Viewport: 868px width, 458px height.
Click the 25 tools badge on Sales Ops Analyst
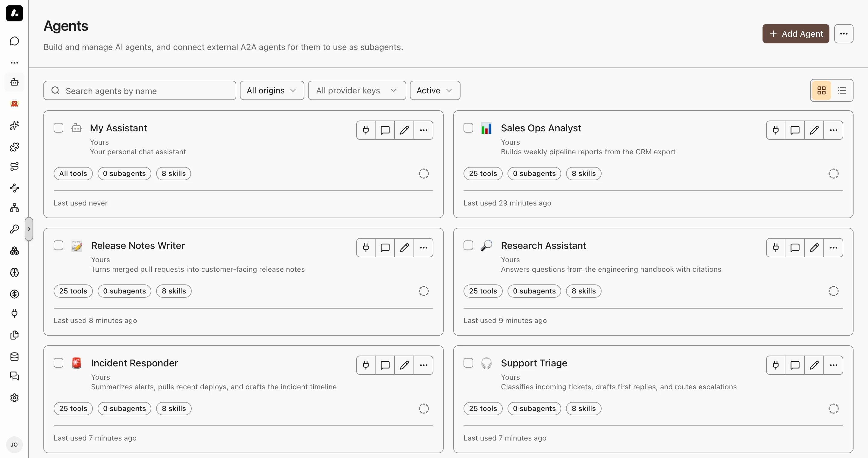tap(483, 174)
